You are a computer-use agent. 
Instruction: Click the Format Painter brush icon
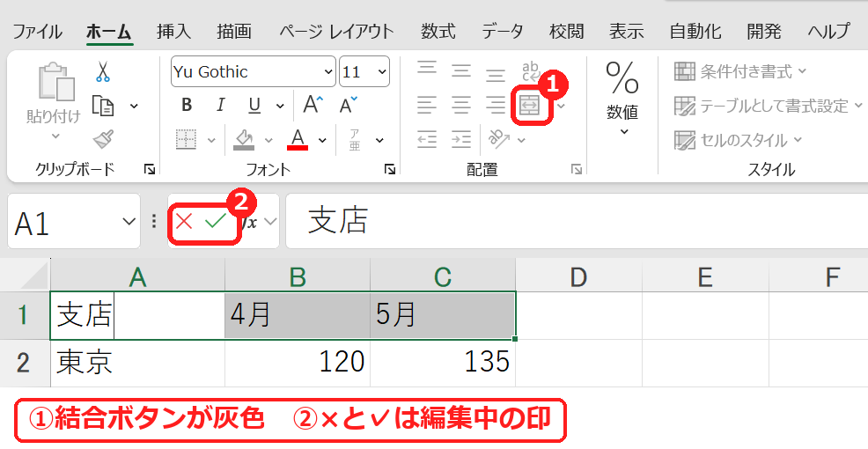pos(104,139)
